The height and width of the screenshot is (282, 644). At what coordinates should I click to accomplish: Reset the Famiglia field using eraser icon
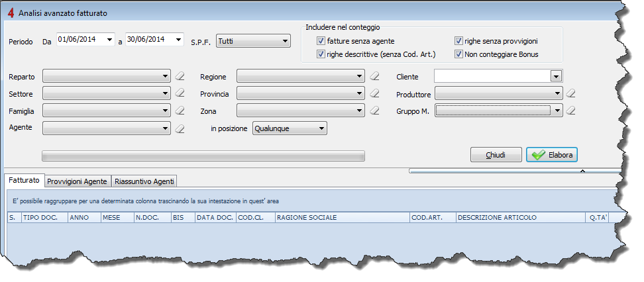[179, 111]
